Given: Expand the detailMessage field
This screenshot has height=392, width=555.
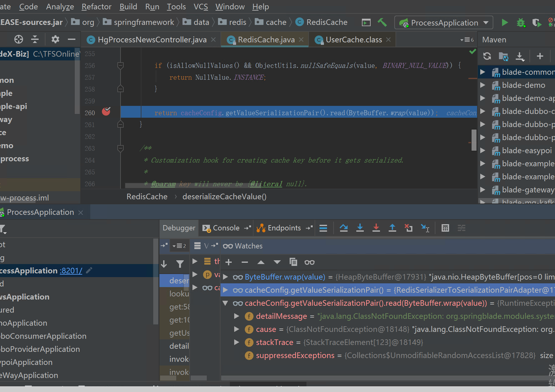Looking at the screenshot, I should (237, 316).
